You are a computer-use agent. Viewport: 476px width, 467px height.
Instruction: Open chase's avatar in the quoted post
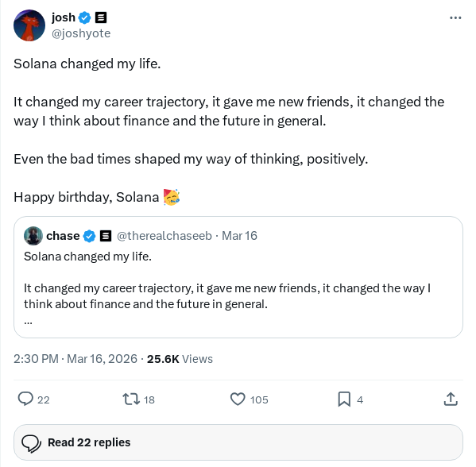33,236
